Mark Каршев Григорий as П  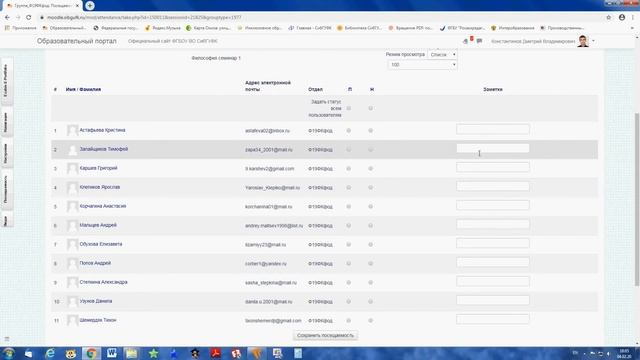pyautogui.click(x=349, y=169)
